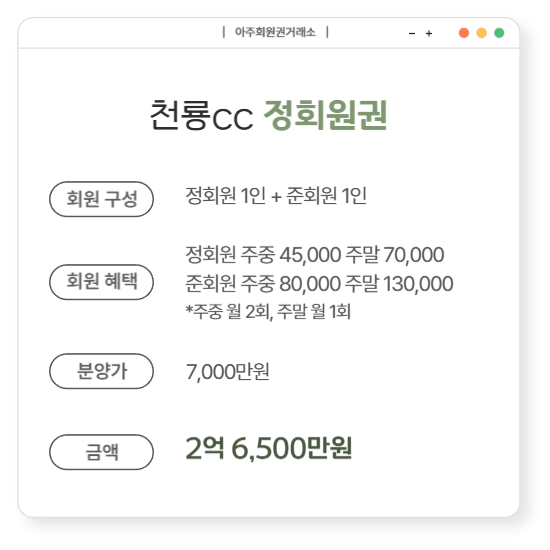Click the minus icon in title bar

412,34
